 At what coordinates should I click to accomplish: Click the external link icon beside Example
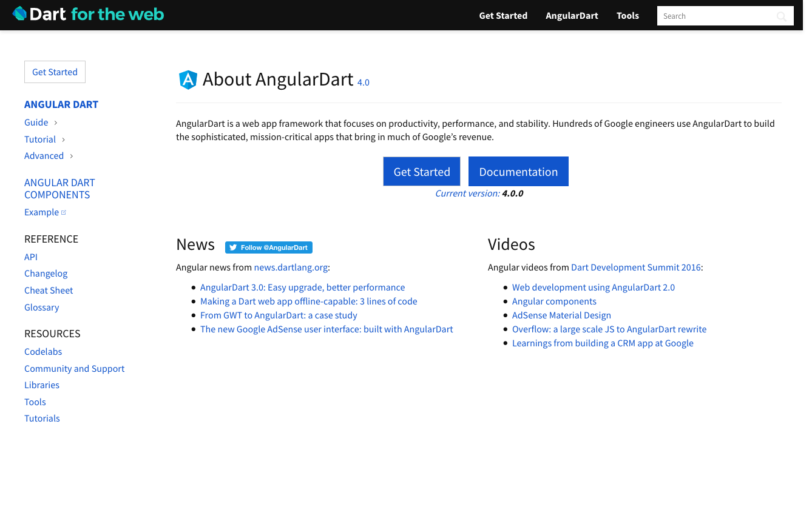click(64, 212)
